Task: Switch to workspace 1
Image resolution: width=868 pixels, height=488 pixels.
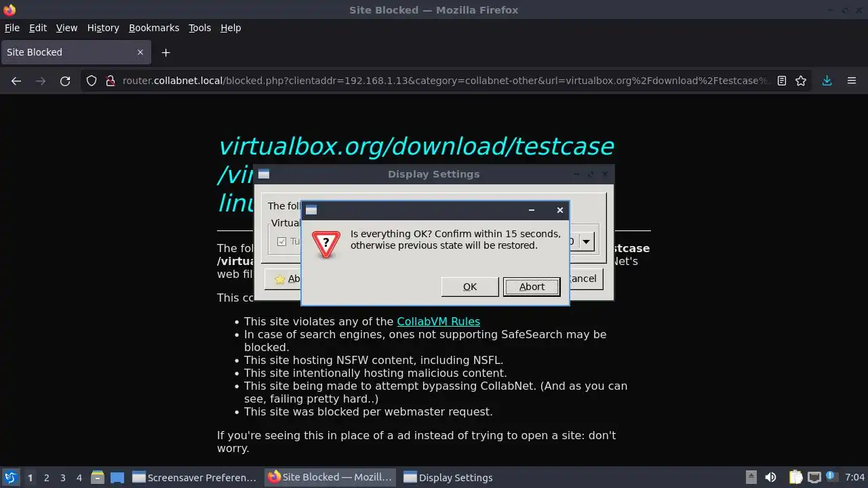Action: pos(30,477)
